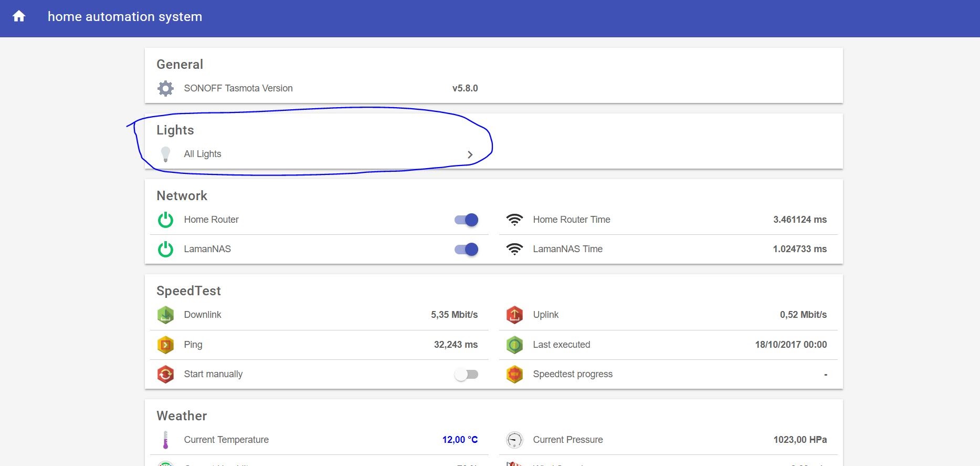
Task: Toggle the Home Router switch off
Action: click(x=466, y=220)
